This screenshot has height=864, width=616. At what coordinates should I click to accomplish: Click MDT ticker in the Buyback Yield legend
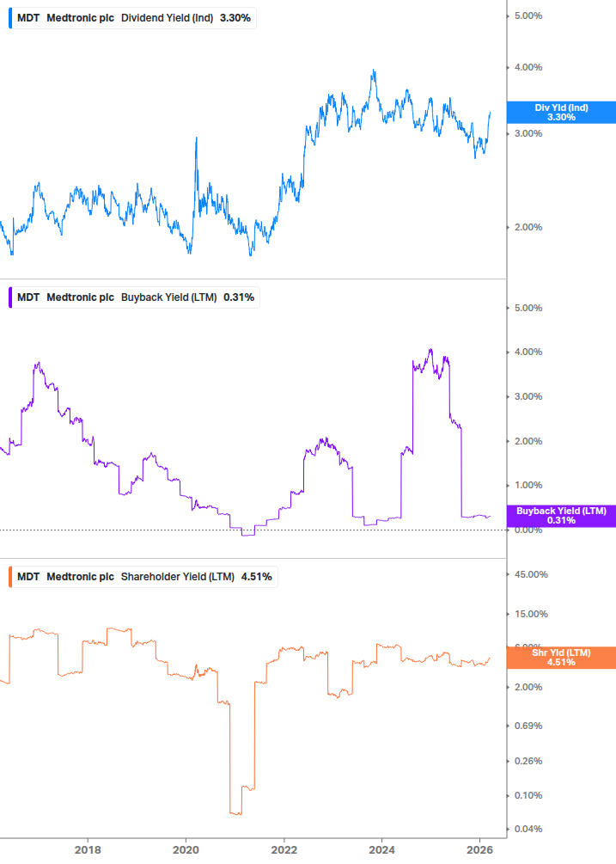[28, 297]
